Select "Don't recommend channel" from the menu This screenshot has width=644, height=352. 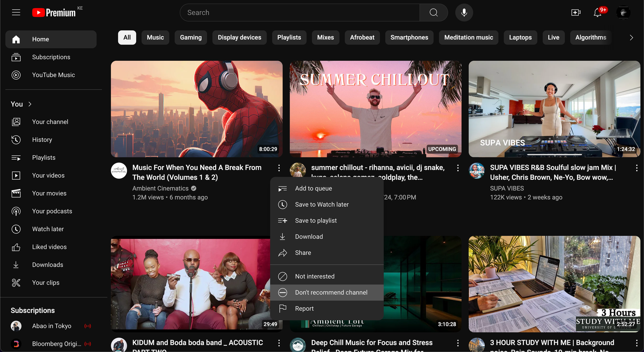coord(331,292)
